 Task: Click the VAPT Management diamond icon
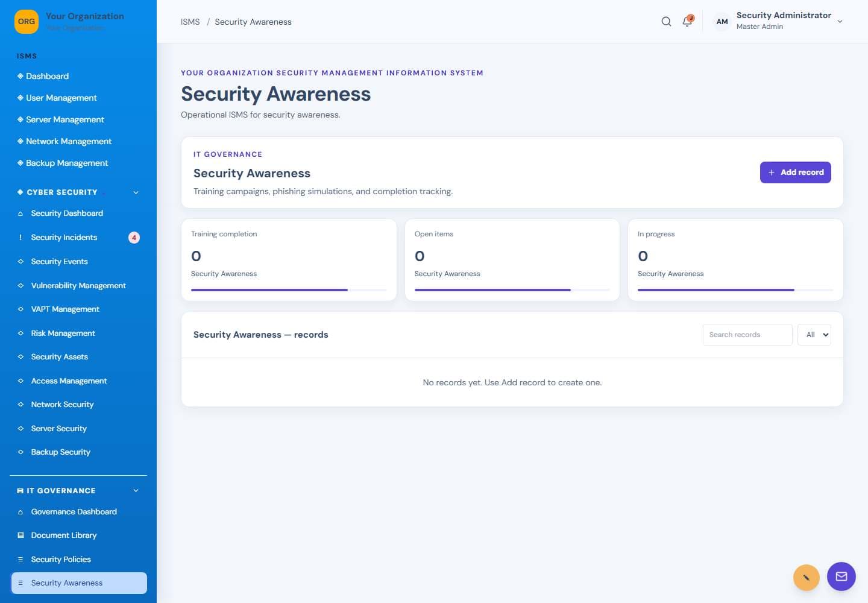(x=20, y=309)
